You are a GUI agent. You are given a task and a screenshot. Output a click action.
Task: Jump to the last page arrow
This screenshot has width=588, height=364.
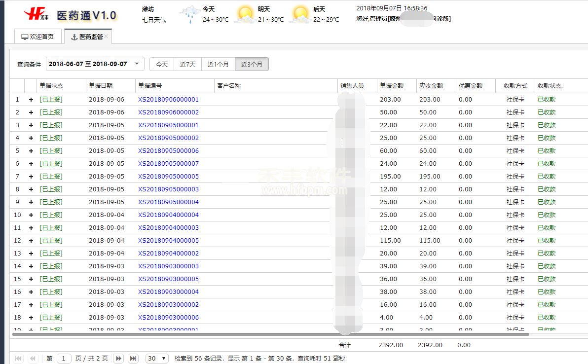click(133, 359)
